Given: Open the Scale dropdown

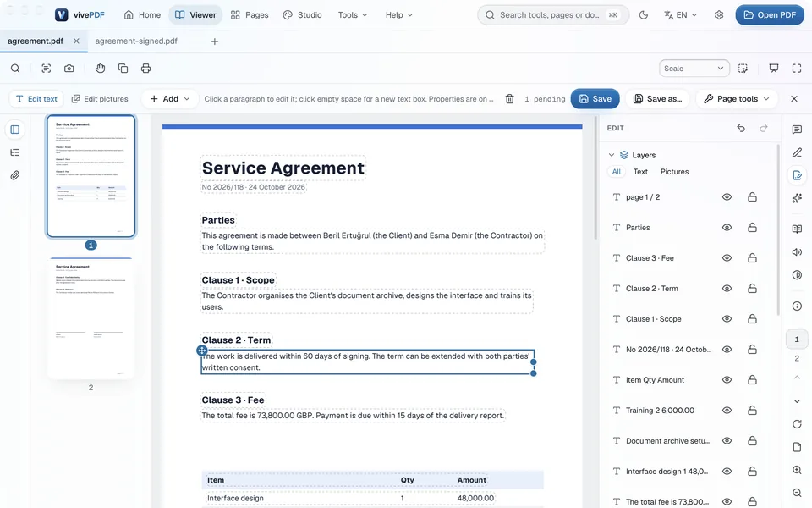Looking at the screenshot, I should [694, 69].
